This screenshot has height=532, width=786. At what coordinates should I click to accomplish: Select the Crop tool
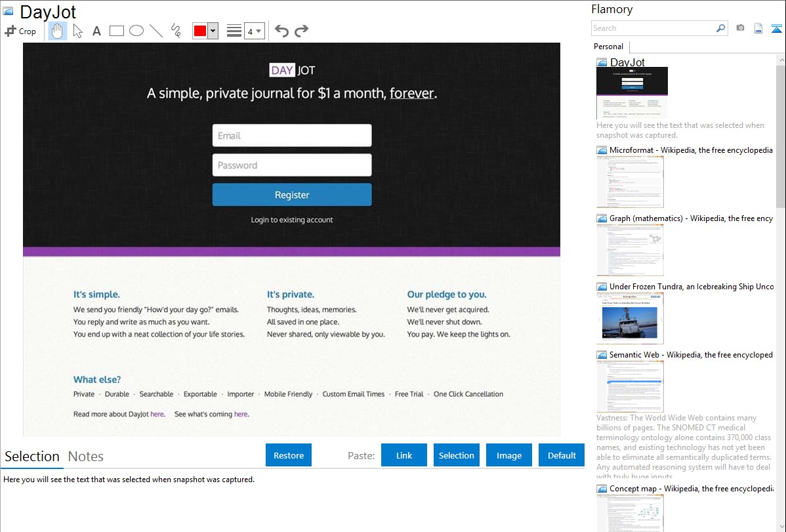20,31
